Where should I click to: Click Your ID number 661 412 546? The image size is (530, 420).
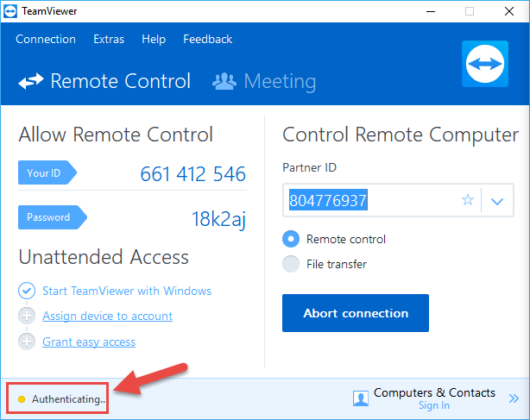click(x=193, y=174)
